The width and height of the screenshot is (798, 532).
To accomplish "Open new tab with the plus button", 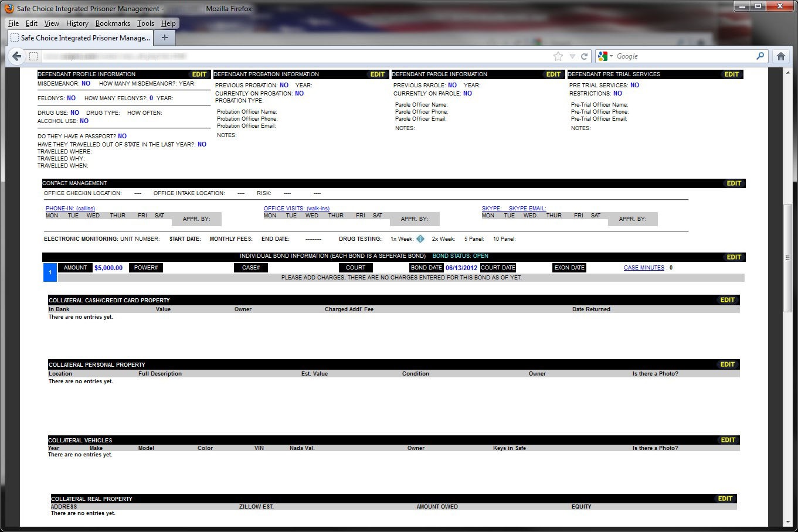I will coord(165,37).
